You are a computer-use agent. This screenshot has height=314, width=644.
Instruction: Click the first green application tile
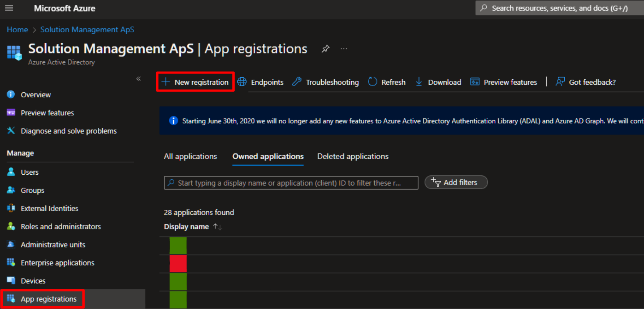[x=178, y=246]
